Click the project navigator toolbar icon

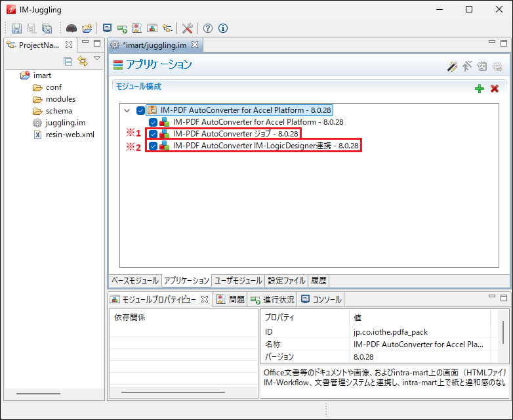tap(167, 28)
